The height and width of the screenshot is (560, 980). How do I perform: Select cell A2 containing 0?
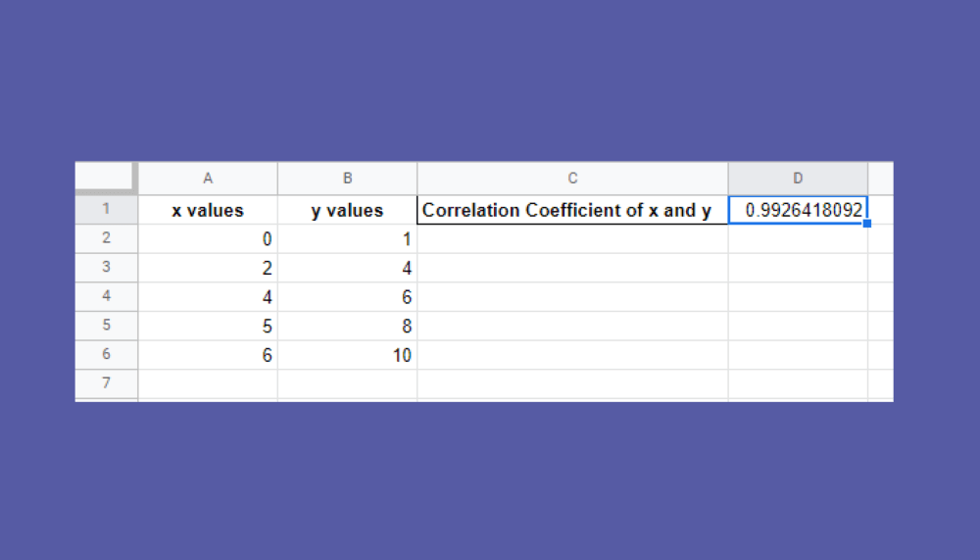(208, 238)
